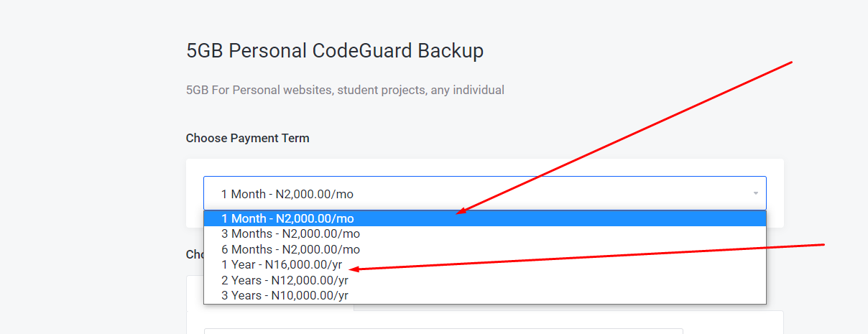868x334 pixels.
Task: Select 1 Year - N16,000.00/yr option
Action: 485,264
